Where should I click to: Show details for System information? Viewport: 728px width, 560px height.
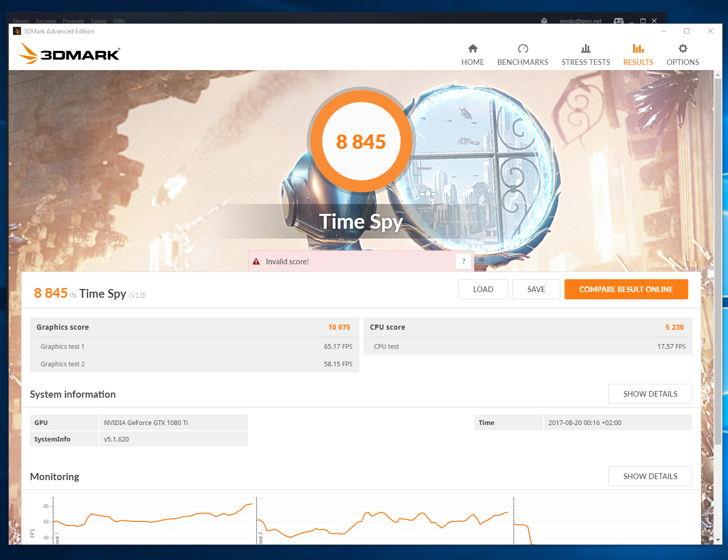tap(650, 394)
